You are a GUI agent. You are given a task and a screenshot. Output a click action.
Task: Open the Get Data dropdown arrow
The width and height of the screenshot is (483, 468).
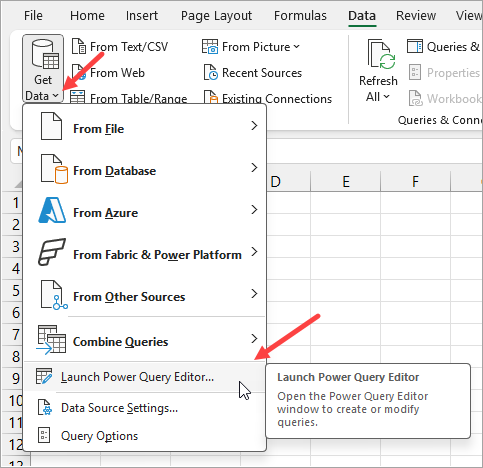pos(55,96)
